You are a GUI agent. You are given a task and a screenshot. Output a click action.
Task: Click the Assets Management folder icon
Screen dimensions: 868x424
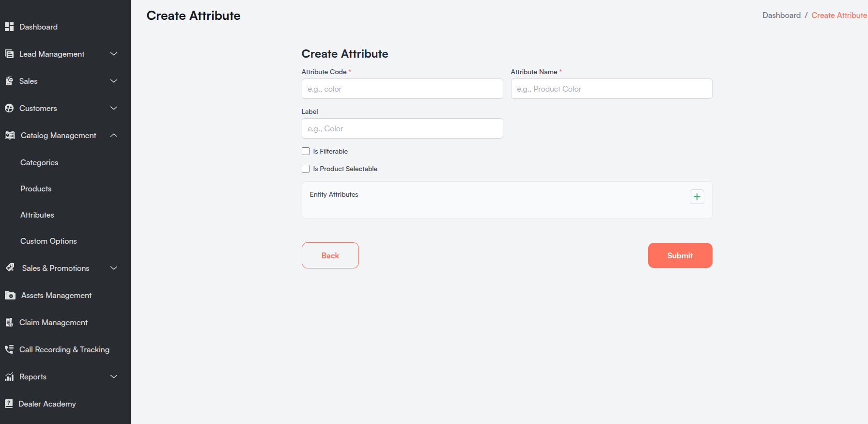(10, 295)
